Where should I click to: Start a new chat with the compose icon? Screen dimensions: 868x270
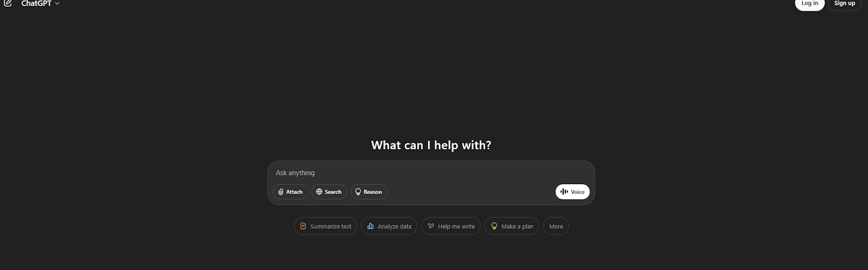(x=8, y=3)
